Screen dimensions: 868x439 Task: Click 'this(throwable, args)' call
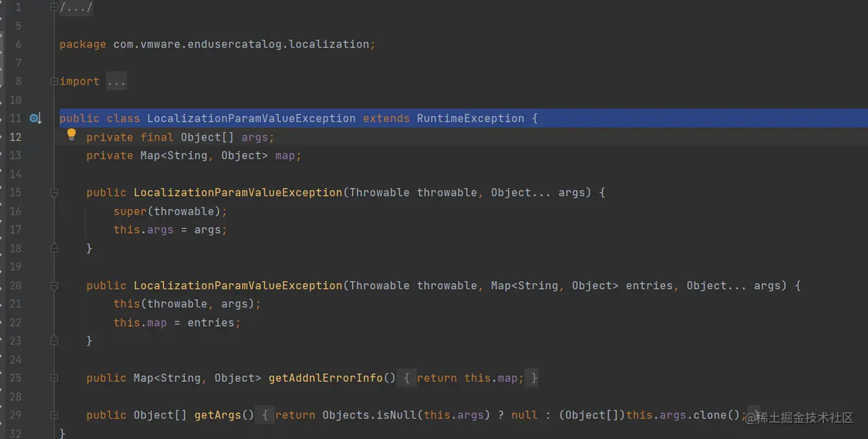coord(184,304)
